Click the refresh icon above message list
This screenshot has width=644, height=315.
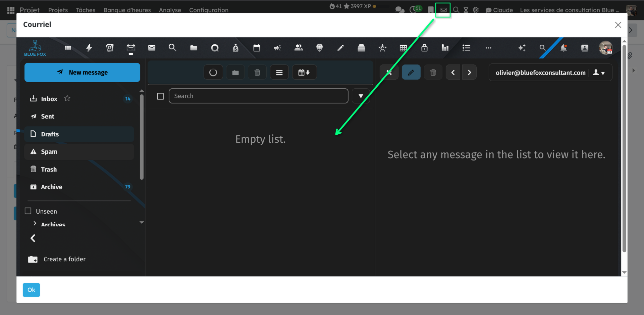pyautogui.click(x=213, y=73)
